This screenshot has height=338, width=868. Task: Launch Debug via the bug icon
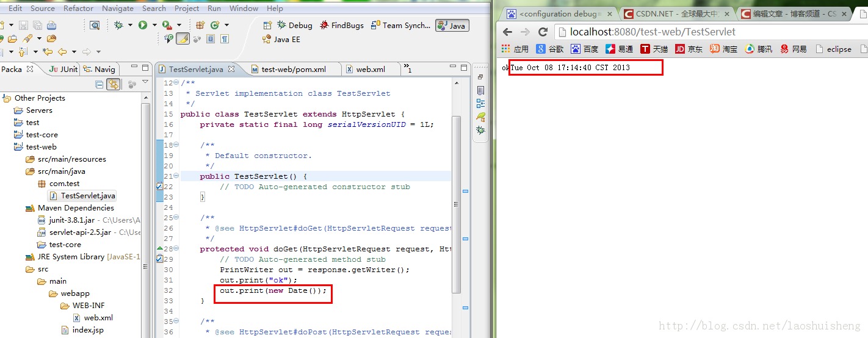tap(118, 25)
